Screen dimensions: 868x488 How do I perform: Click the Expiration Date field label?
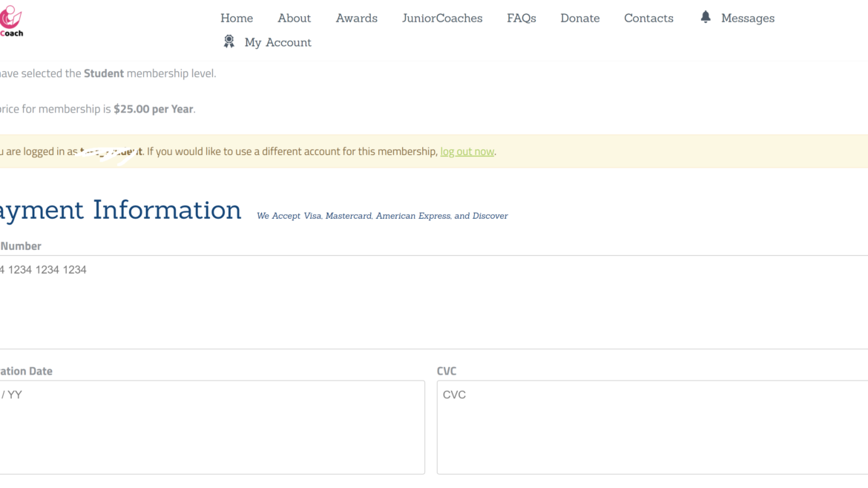pos(26,371)
